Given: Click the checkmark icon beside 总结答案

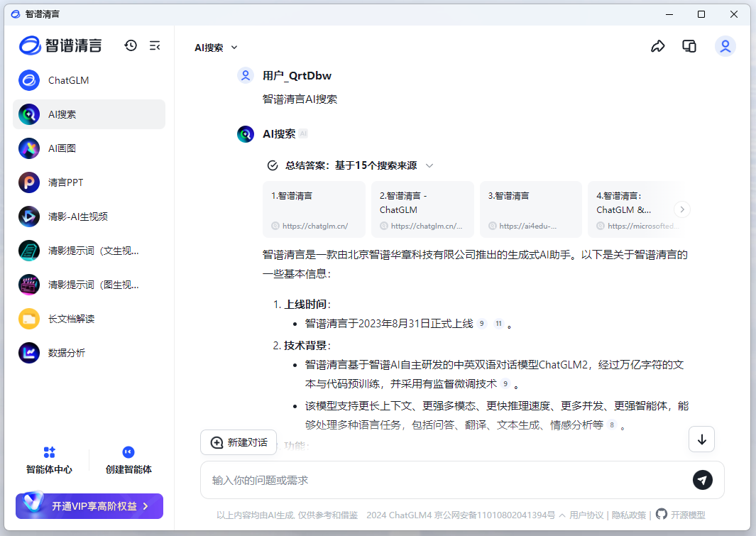Looking at the screenshot, I should click(273, 166).
